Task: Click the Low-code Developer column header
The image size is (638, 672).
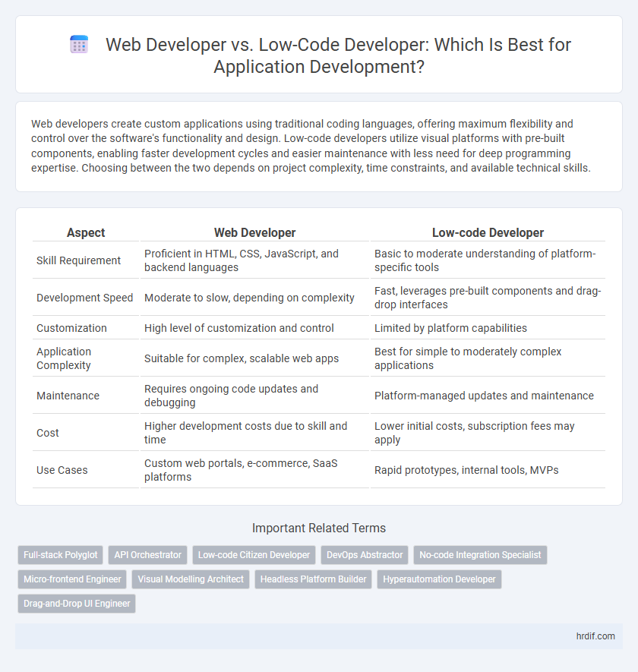Action: (488, 232)
